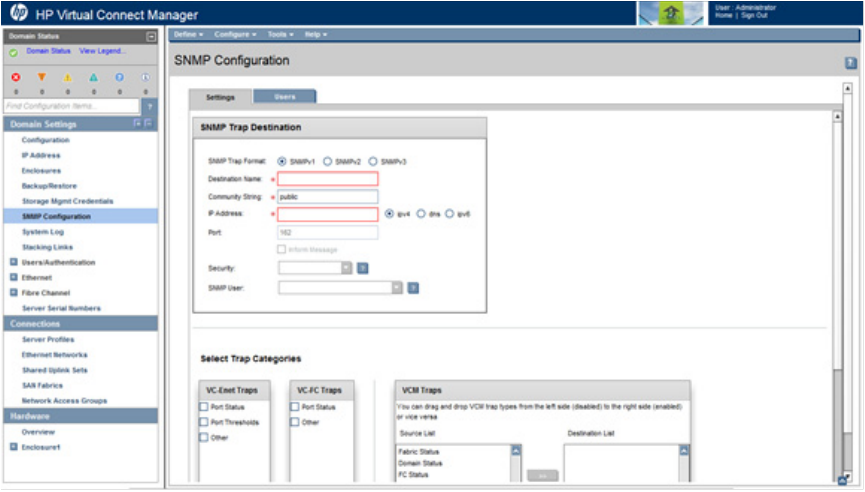Click bottom-right corner page icon

(x=842, y=481)
